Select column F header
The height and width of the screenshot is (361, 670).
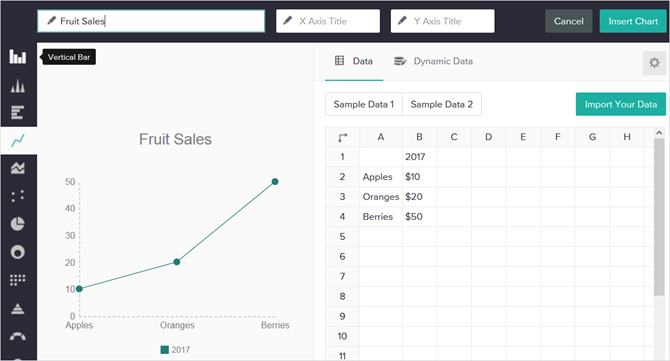[x=558, y=137]
